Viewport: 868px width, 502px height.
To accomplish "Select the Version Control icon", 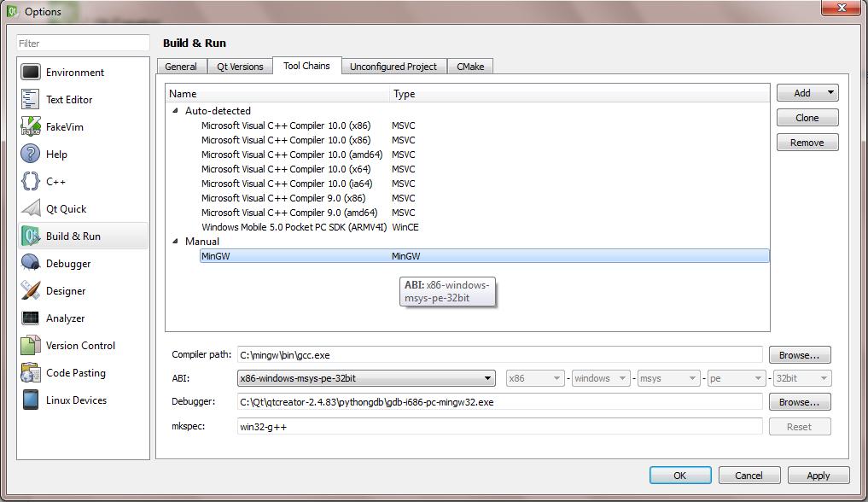I will 31,346.
